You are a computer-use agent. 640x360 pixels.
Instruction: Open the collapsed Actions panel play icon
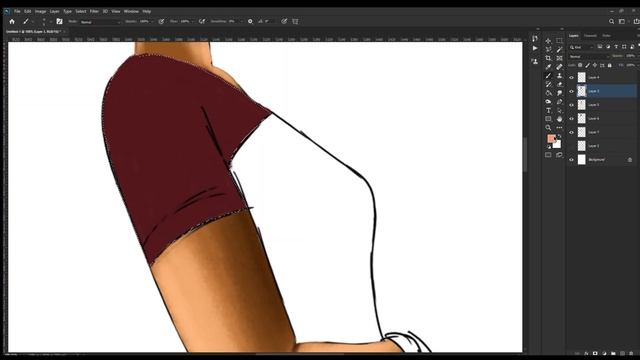(535, 48)
